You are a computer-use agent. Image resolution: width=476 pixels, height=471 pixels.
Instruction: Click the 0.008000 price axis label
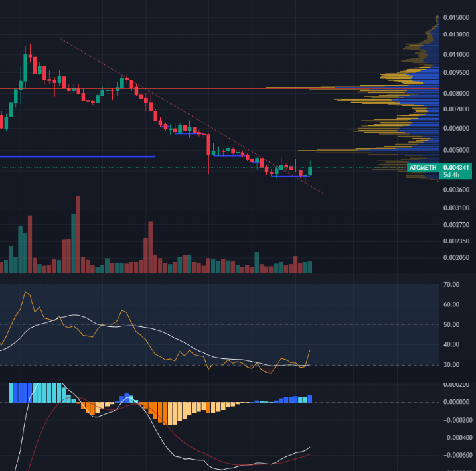(456, 93)
